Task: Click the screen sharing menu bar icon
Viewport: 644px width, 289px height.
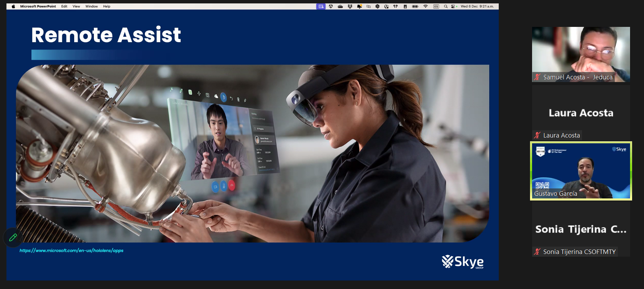Action: [x=321, y=6]
